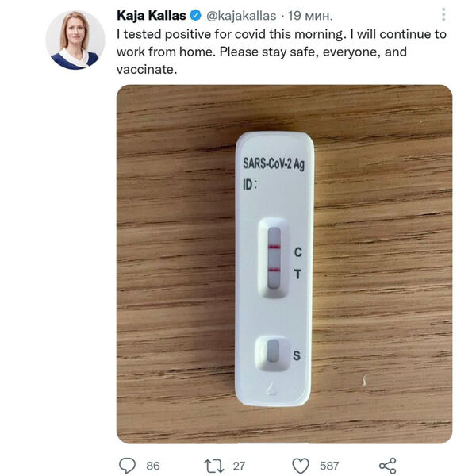
Task: Click the S sample well on test
Action: tap(273, 351)
